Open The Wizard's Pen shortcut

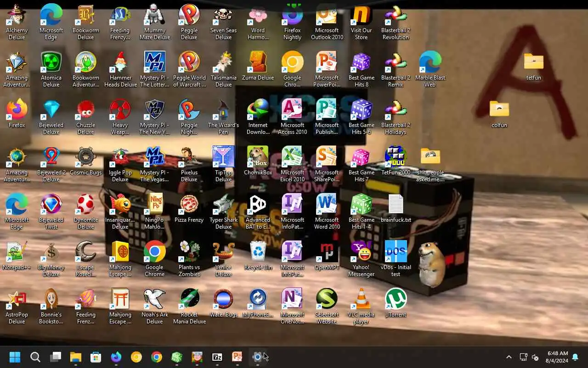(224, 117)
